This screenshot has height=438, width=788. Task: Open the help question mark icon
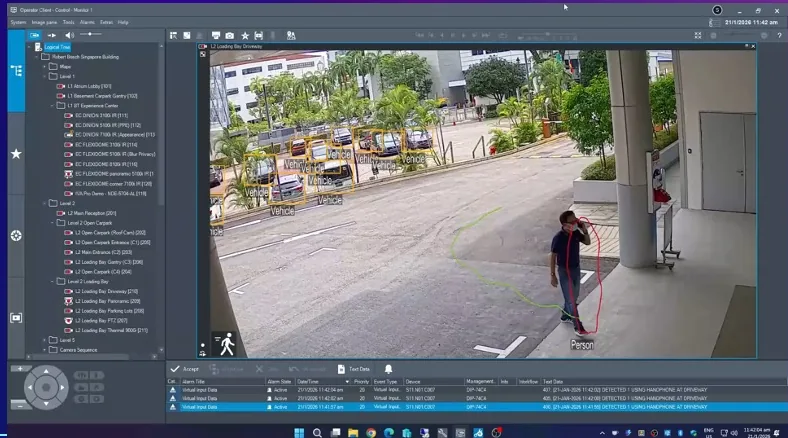point(779,35)
